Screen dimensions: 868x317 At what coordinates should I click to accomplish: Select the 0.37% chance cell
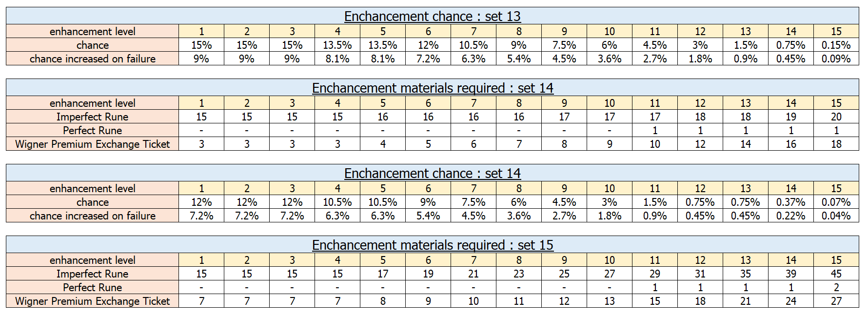[x=790, y=202]
